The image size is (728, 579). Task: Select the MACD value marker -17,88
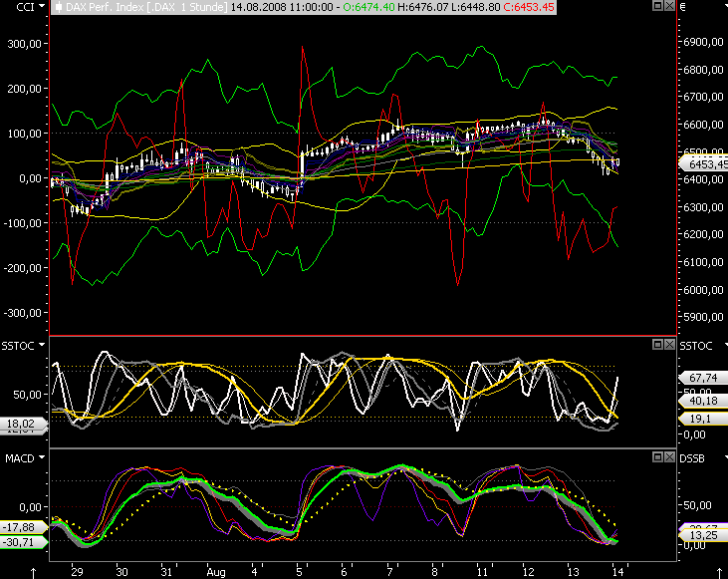[x=24, y=527]
